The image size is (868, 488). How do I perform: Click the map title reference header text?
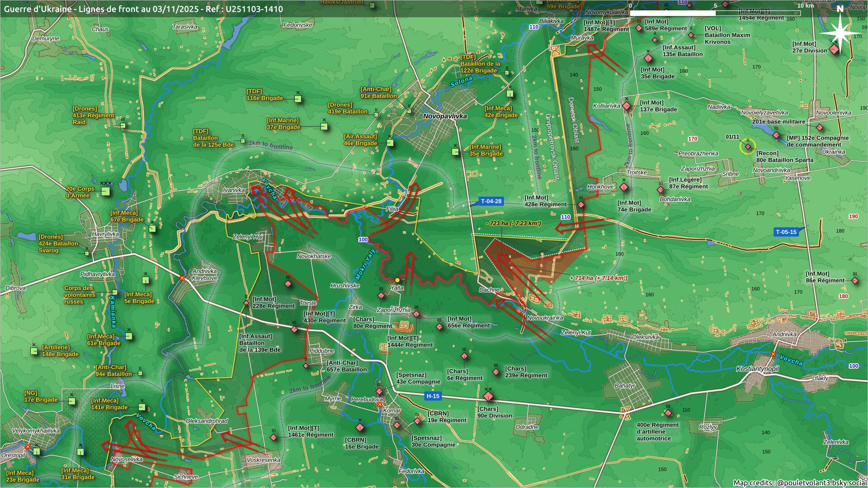(x=144, y=9)
